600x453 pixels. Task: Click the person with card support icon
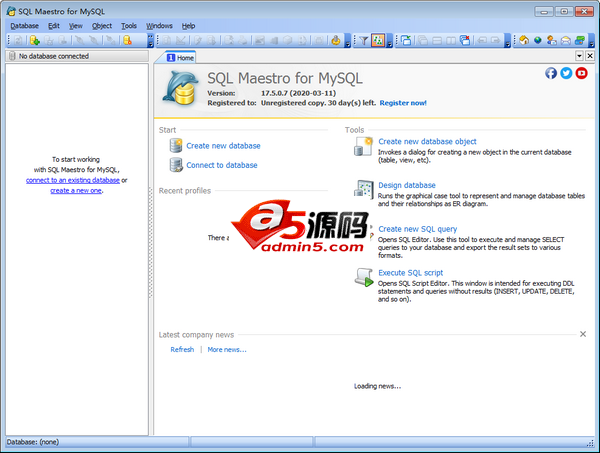coord(551,40)
